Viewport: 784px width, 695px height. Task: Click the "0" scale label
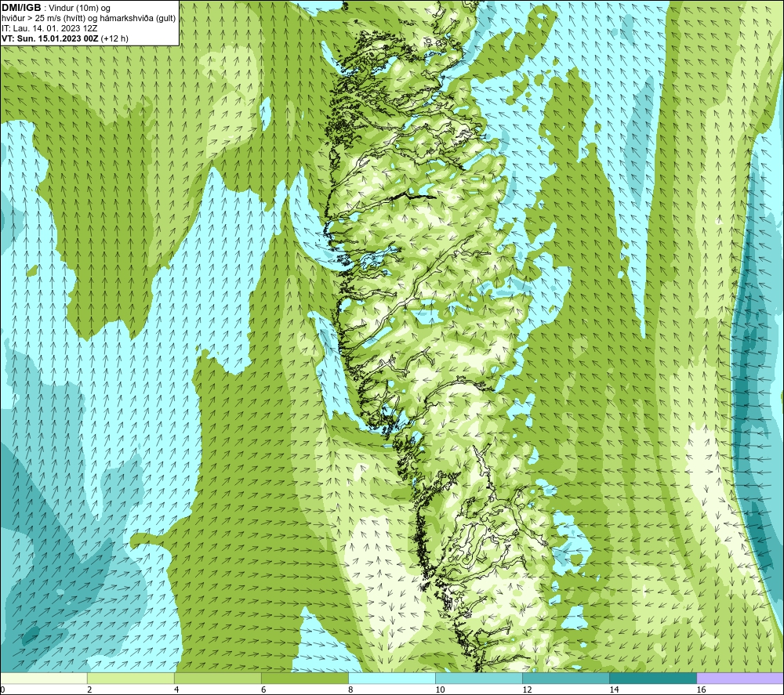[2, 690]
